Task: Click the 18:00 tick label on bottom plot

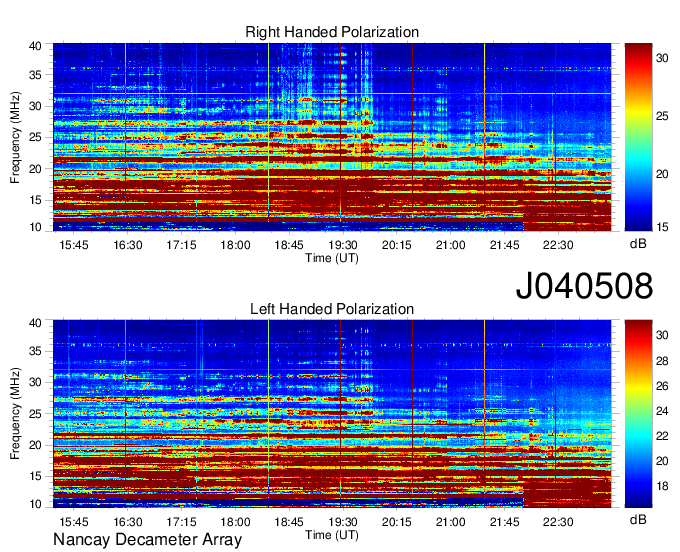Action: pyautogui.click(x=235, y=522)
